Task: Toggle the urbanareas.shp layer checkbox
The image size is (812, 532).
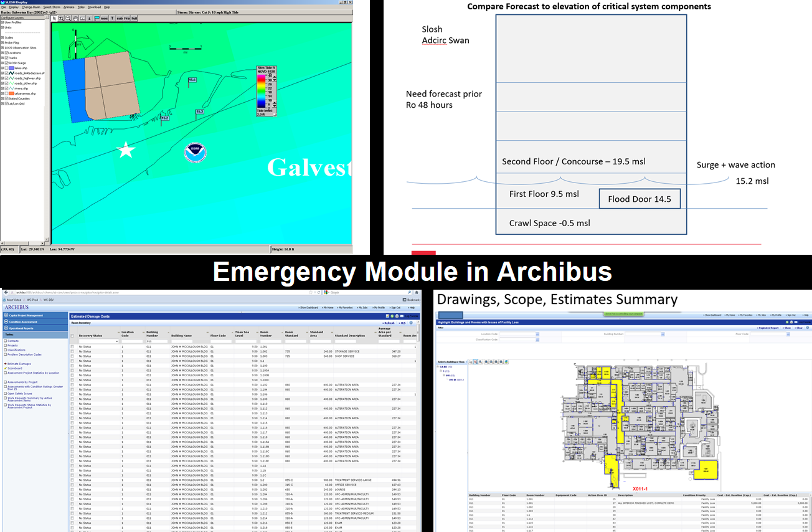Action: click(x=6, y=93)
